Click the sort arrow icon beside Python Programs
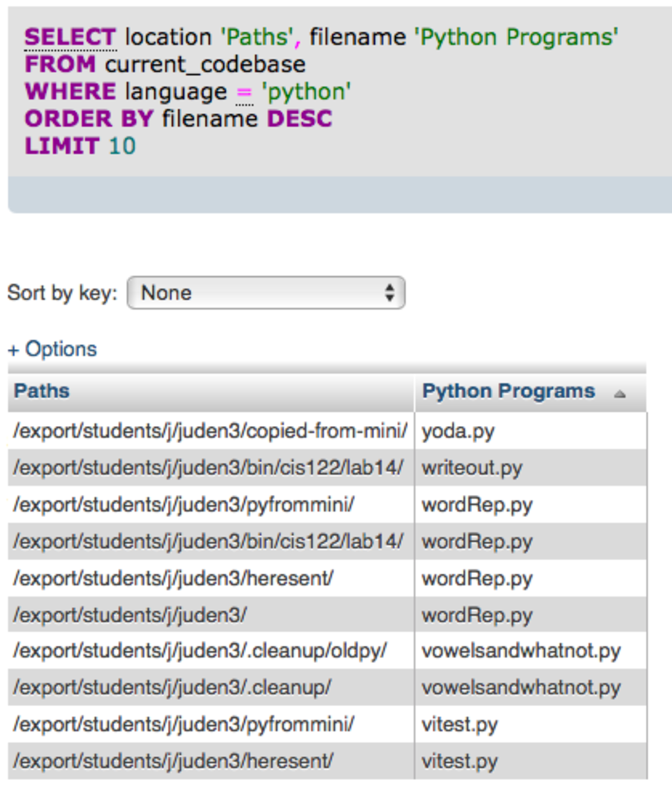This screenshot has width=672, height=797. tap(619, 394)
